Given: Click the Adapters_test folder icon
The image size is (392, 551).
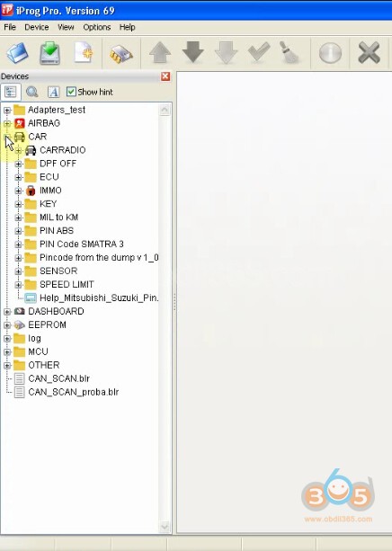Looking at the screenshot, I should click(20, 110).
